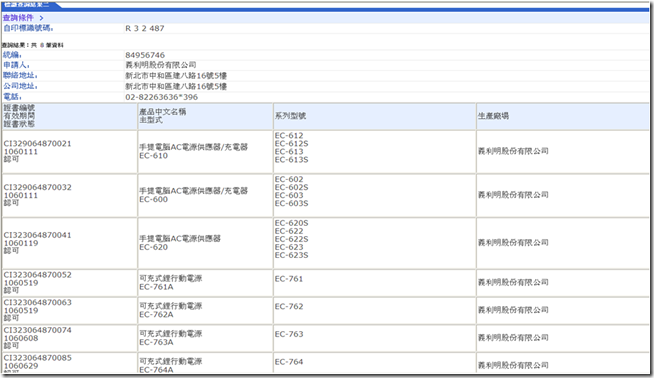This screenshot has height=378, width=654.
Task: Click series model EC-612S
Action: tap(292, 144)
